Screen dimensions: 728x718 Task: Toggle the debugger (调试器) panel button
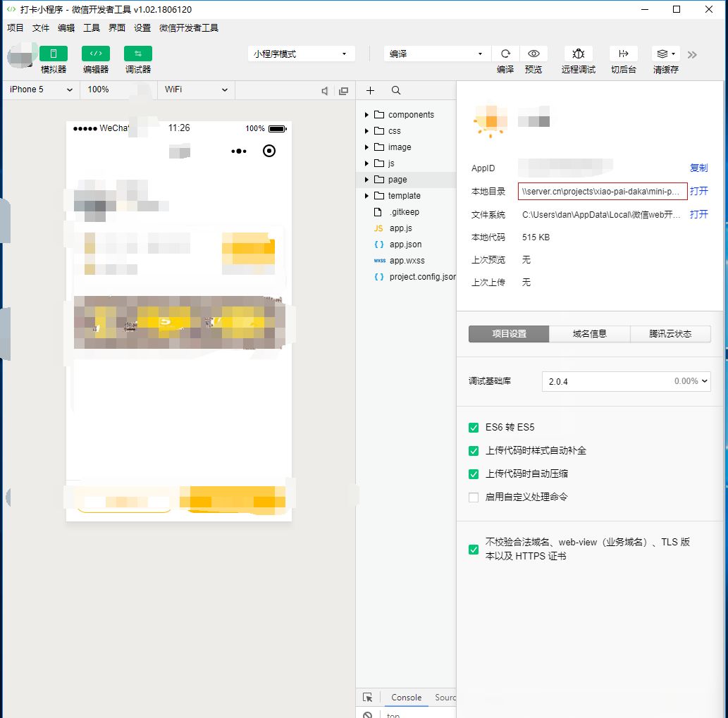[x=138, y=54]
